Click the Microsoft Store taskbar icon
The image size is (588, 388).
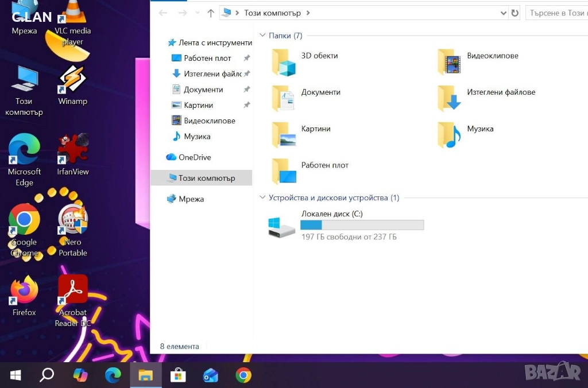[178, 375]
